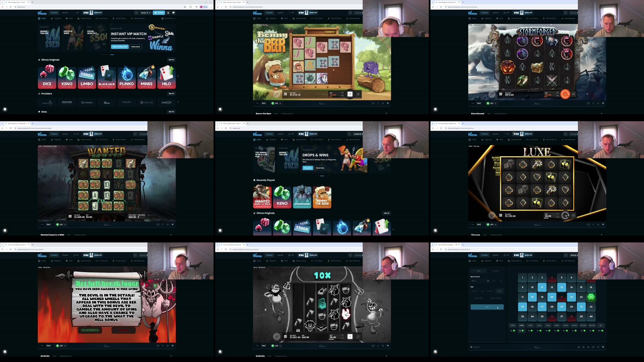Viewport: 644px width, 362px height.
Task: Expand the USD dropdown under Wanted Dead or a Wild
Action: point(61,224)
